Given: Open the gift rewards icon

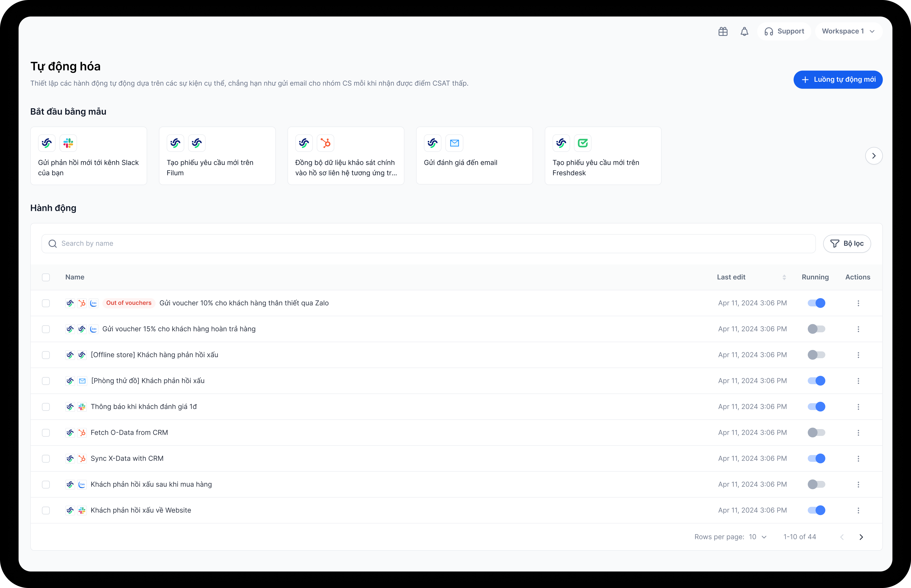Looking at the screenshot, I should [723, 31].
